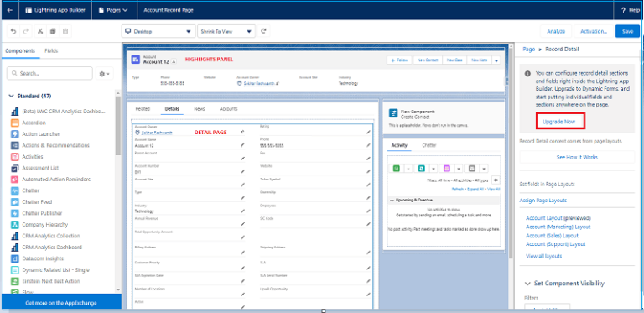Click View all layouts link
Viewport: 644px width, 313px height.
(x=543, y=256)
